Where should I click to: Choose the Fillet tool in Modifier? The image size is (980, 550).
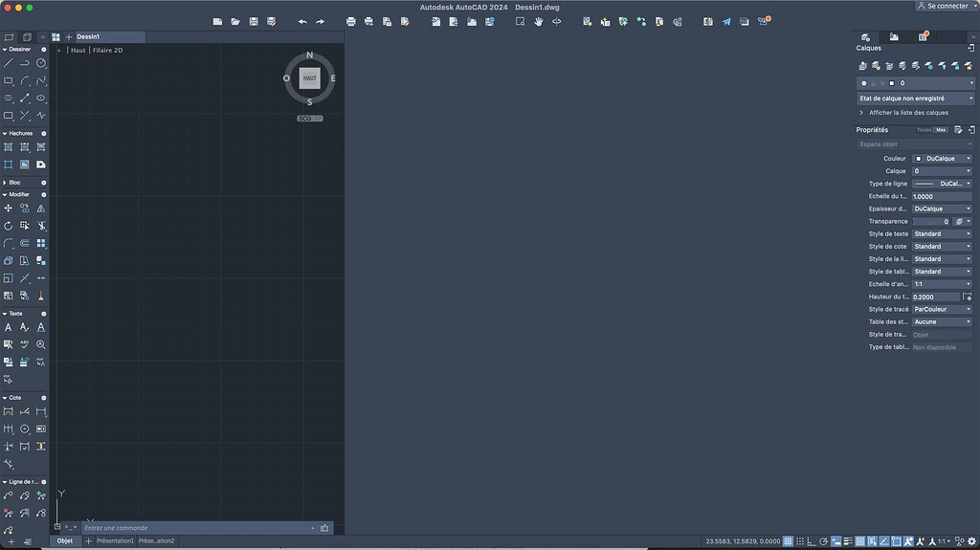8,243
